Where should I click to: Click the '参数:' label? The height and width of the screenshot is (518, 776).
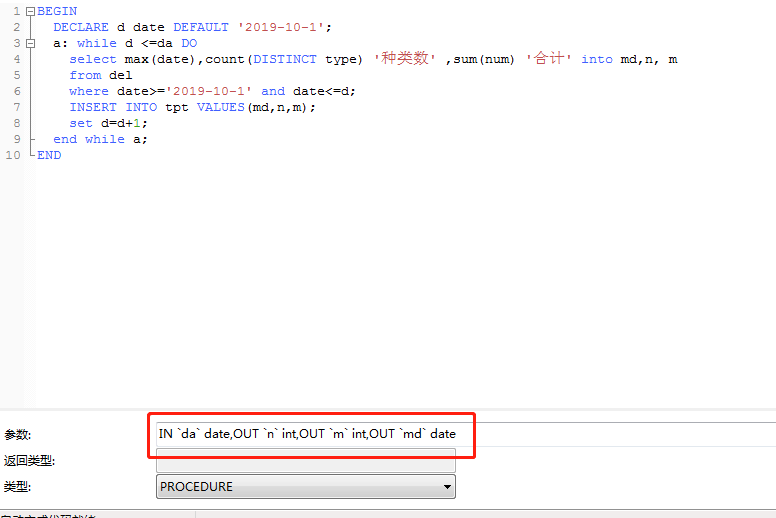point(17,435)
